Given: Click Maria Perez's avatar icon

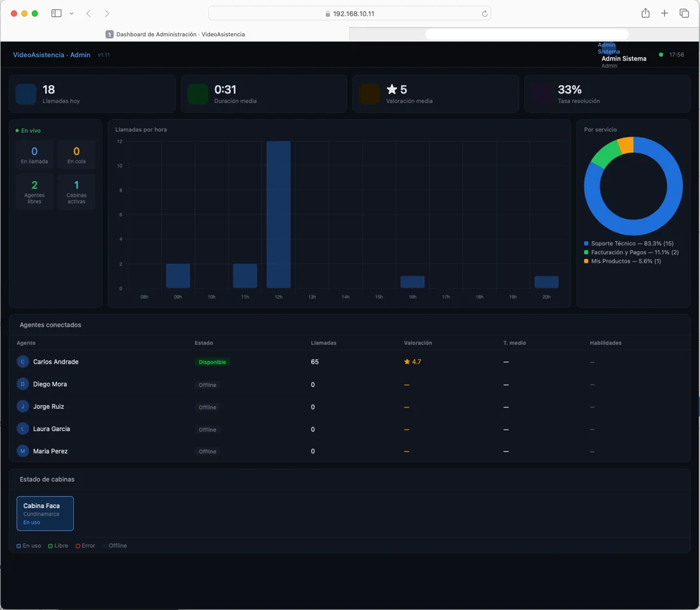Looking at the screenshot, I should (23, 451).
